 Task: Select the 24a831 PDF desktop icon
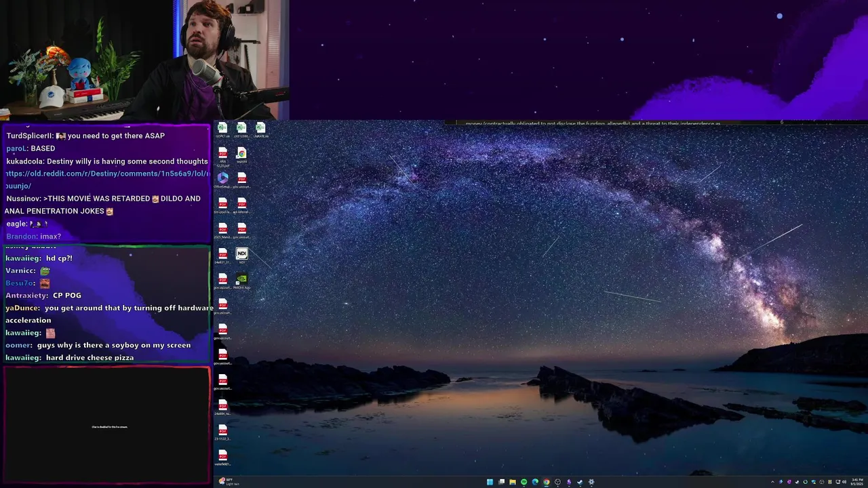tap(222, 256)
